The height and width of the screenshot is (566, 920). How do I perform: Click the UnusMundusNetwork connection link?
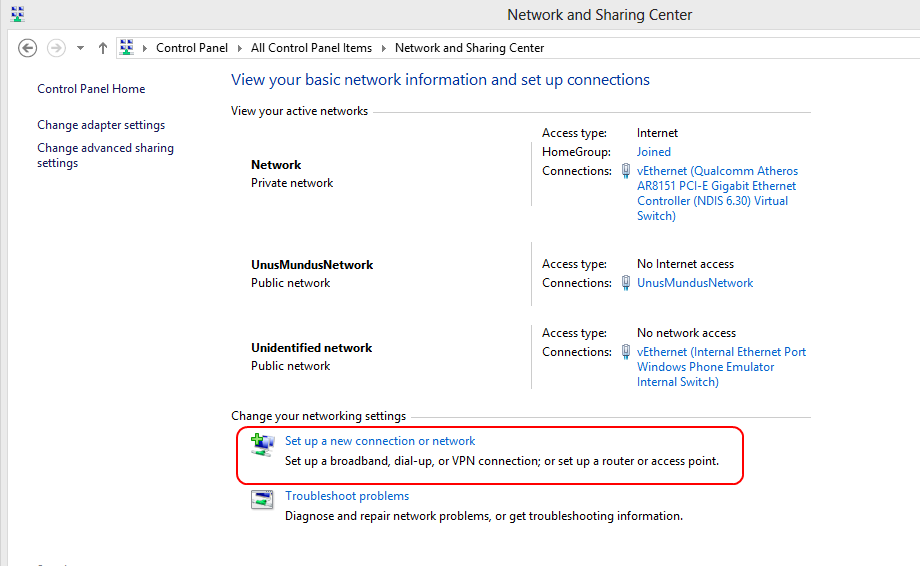pyautogui.click(x=695, y=283)
